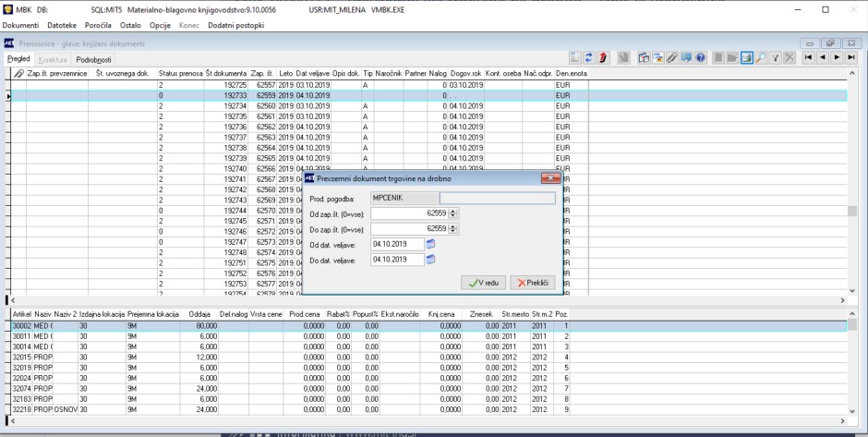The image size is (868, 437).
Task: Click the grayed blank page toolbar icon
Action: 718,57
